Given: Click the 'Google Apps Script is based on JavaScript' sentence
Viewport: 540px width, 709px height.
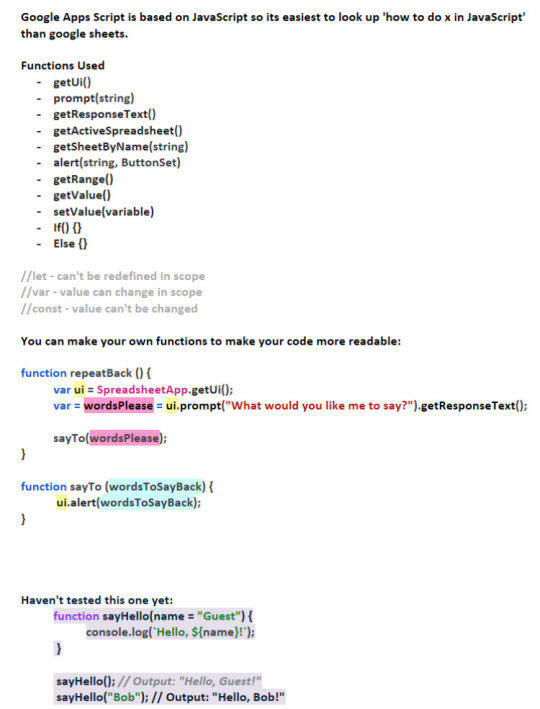Looking at the screenshot, I should (273, 18).
